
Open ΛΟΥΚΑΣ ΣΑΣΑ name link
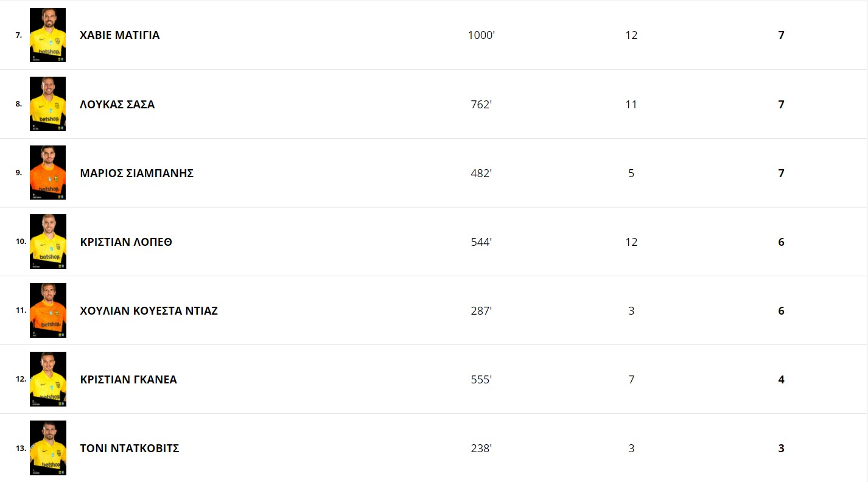click(x=117, y=104)
